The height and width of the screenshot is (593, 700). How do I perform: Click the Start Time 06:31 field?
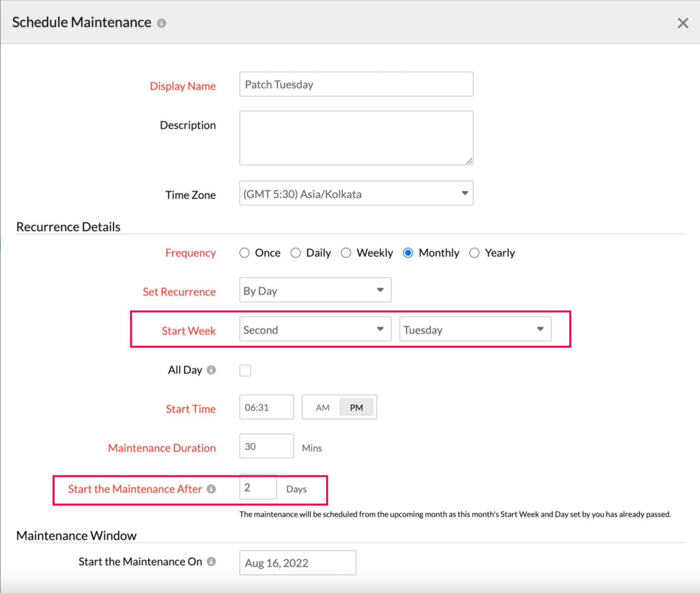pyautogui.click(x=266, y=407)
